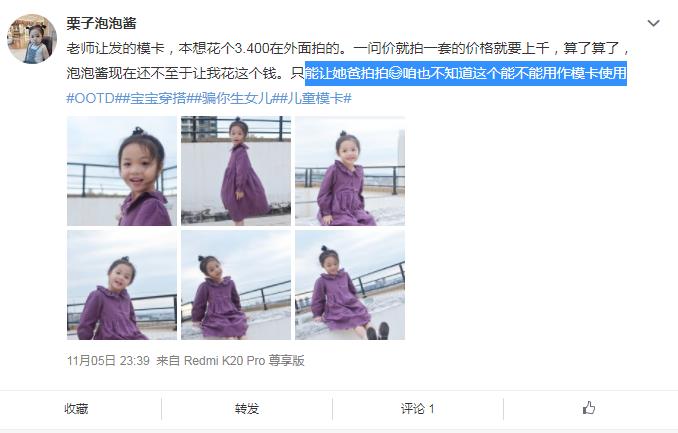Open 评论 1 comments
Image resolution: width=678 pixels, height=433 pixels.
pyautogui.click(x=417, y=409)
